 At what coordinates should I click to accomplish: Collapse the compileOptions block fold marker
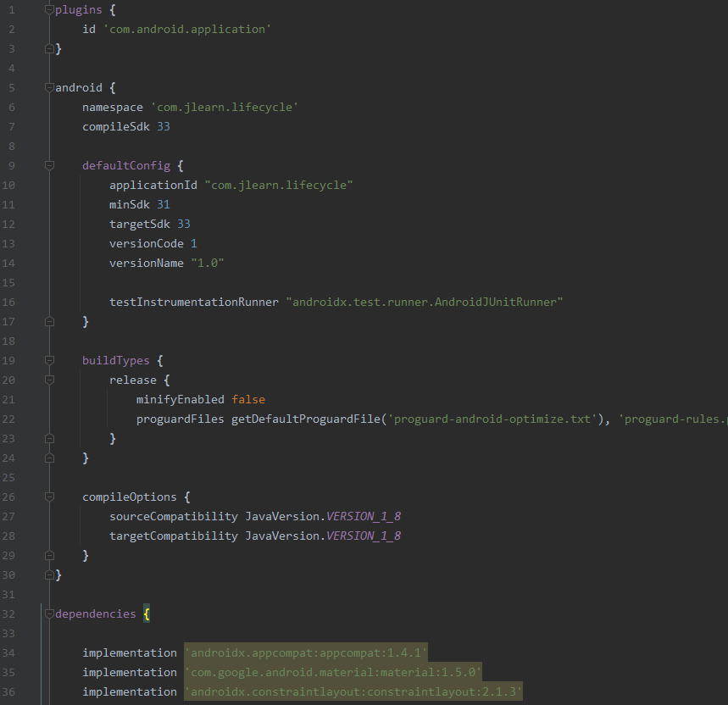(x=49, y=497)
